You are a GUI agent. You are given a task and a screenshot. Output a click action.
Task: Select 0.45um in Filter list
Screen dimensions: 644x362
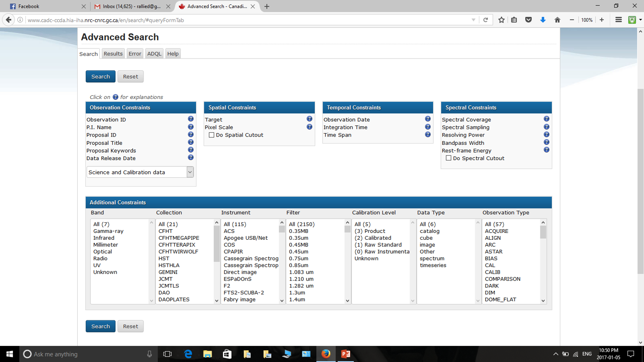coord(298,251)
